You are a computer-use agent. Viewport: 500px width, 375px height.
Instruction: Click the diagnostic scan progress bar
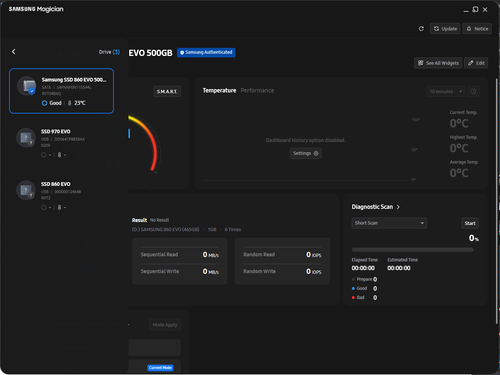pos(413,250)
